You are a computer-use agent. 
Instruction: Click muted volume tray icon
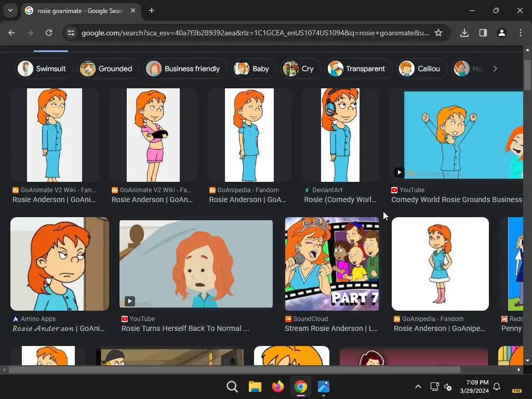click(x=448, y=387)
